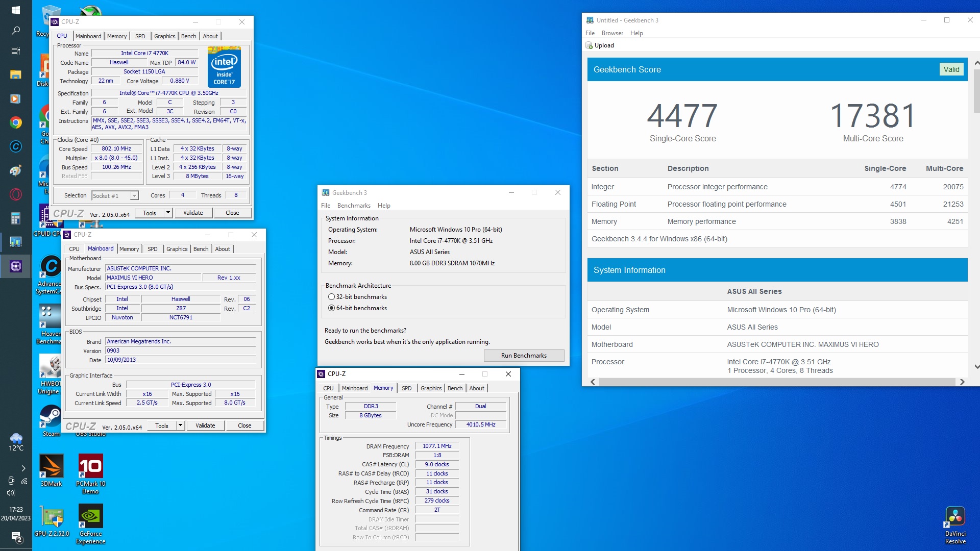Screen dimensions: 980x551
Task: Select the Heaven Benchmark desktop icon
Action: [51, 324]
